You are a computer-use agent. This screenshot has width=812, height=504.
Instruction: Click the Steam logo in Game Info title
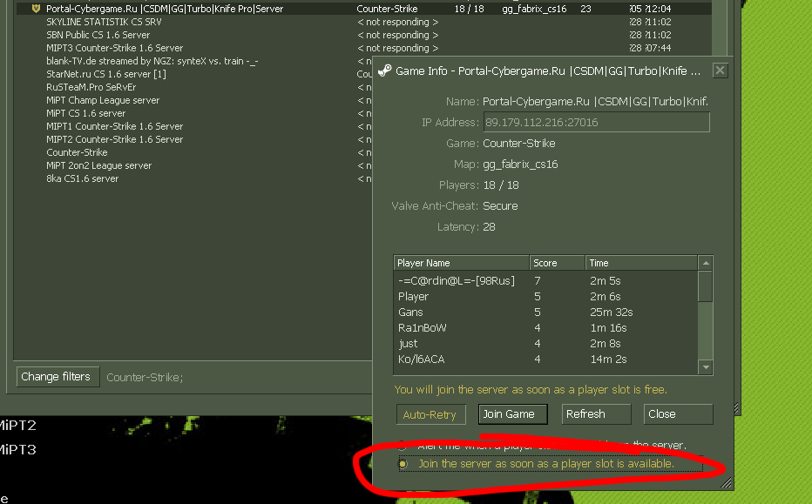click(384, 71)
